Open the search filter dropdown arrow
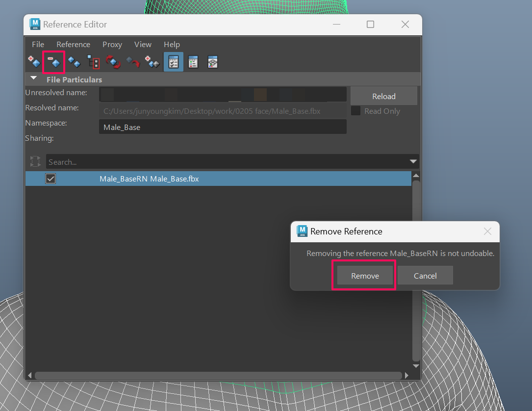The height and width of the screenshot is (411, 532). click(413, 162)
